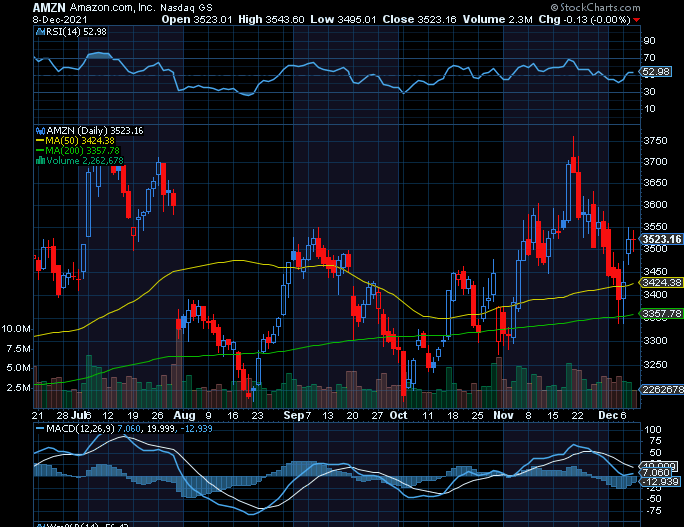Click the 3523.16 price axis tag
The image size is (684, 527).
661,239
